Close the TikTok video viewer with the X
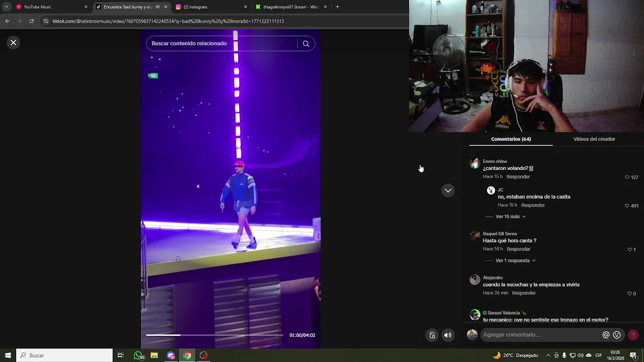The height and width of the screenshot is (362, 644). [x=14, y=43]
